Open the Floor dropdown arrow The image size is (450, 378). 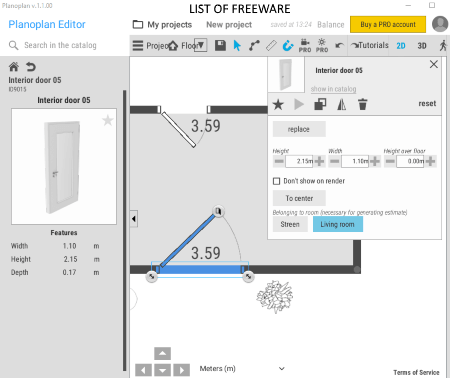(201, 45)
